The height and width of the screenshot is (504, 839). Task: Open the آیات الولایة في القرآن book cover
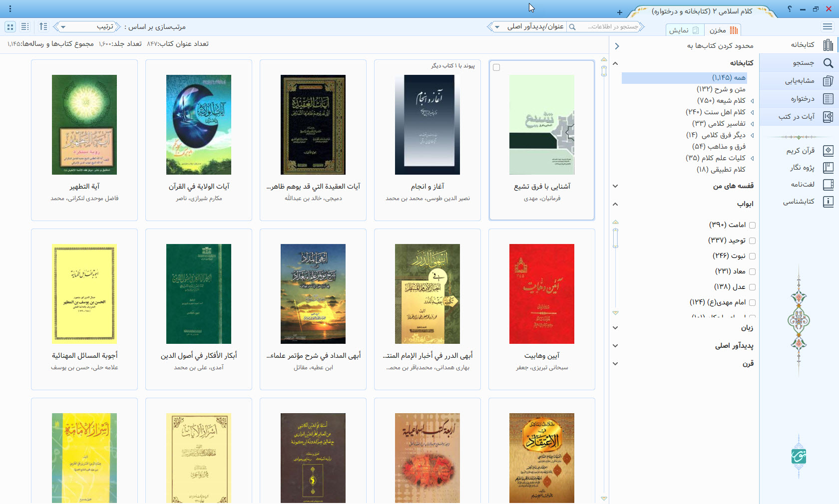click(x=199, y=125)
